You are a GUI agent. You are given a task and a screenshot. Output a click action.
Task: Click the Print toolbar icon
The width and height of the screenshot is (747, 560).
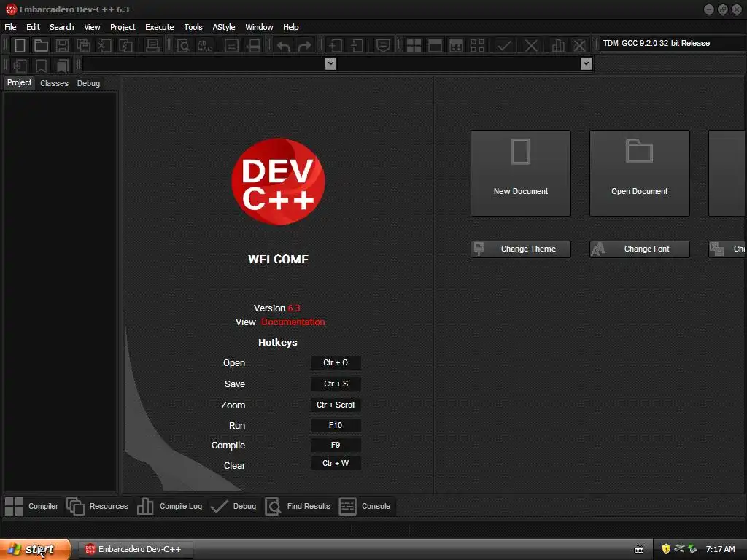coord(152,46)
